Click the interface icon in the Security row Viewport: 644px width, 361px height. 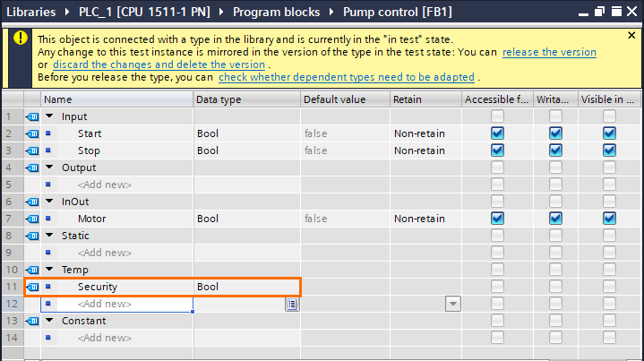pos(32,287)
